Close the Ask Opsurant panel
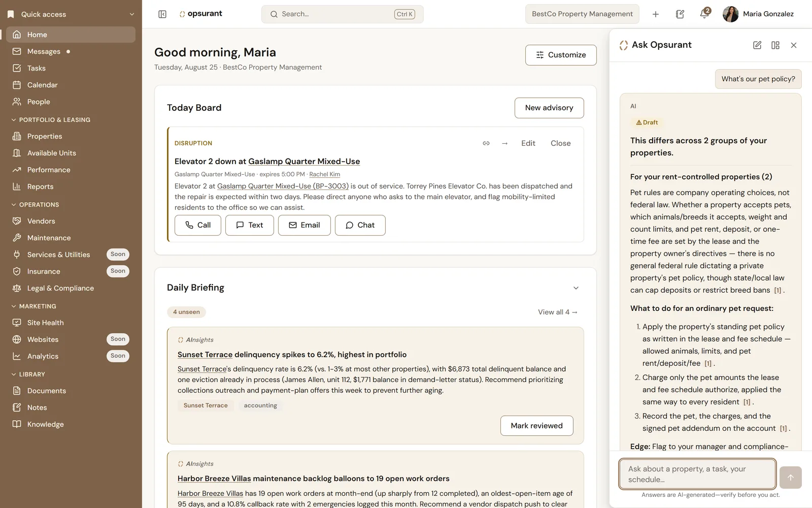This screenshot has width=812, height=508. 794,45
